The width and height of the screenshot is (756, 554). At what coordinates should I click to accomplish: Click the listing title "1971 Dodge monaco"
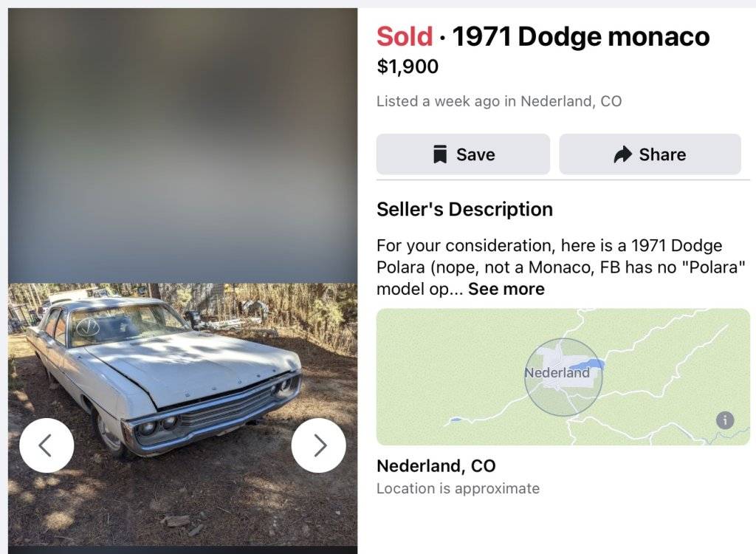[x=581, y=35]
